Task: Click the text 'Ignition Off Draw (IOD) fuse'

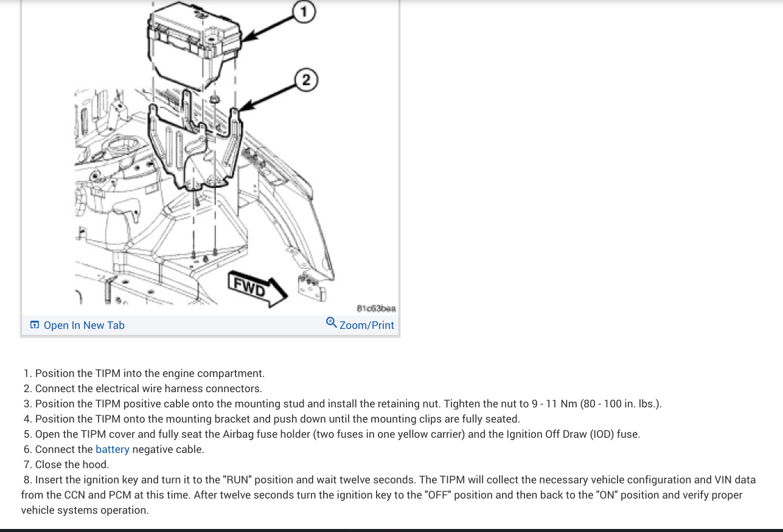Action: 574,434
